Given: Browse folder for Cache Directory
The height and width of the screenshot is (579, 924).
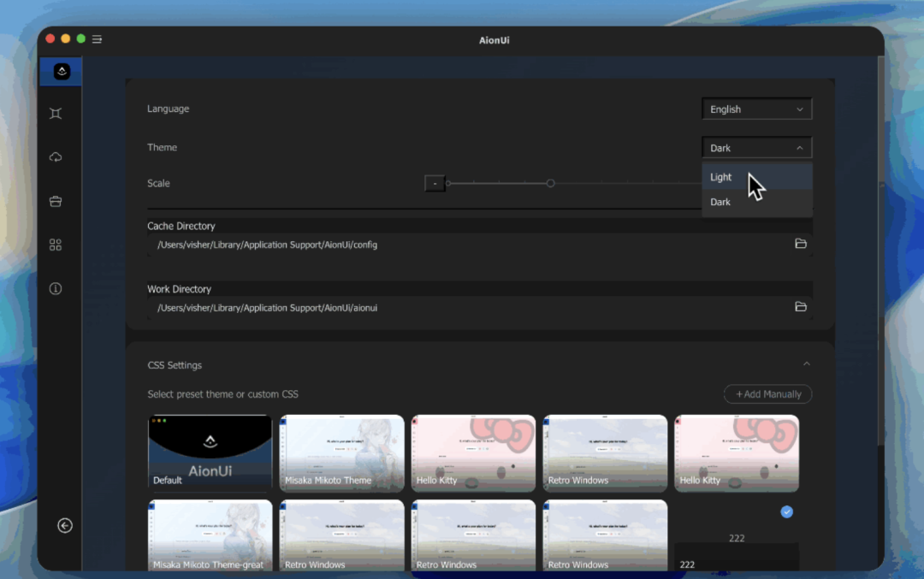Looking at the screenshot, I should click(801, 244).
